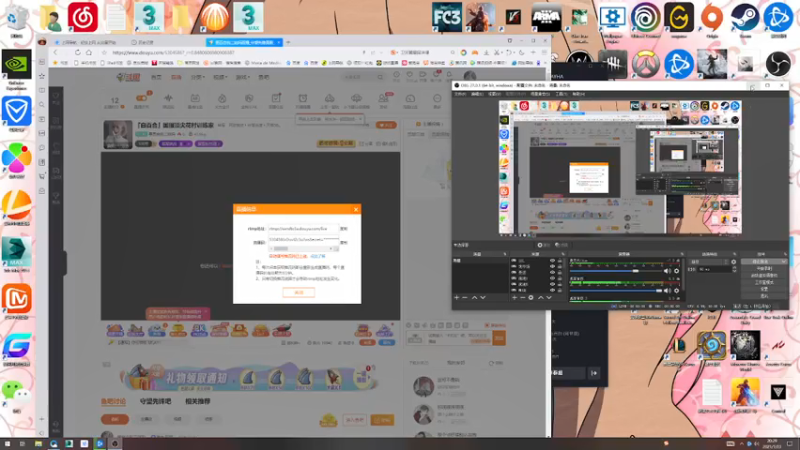The height and width of the screenshot is (450, 800).
Task: Adjust the second mixer channel volume slider
Action: [x=616, y=291]
